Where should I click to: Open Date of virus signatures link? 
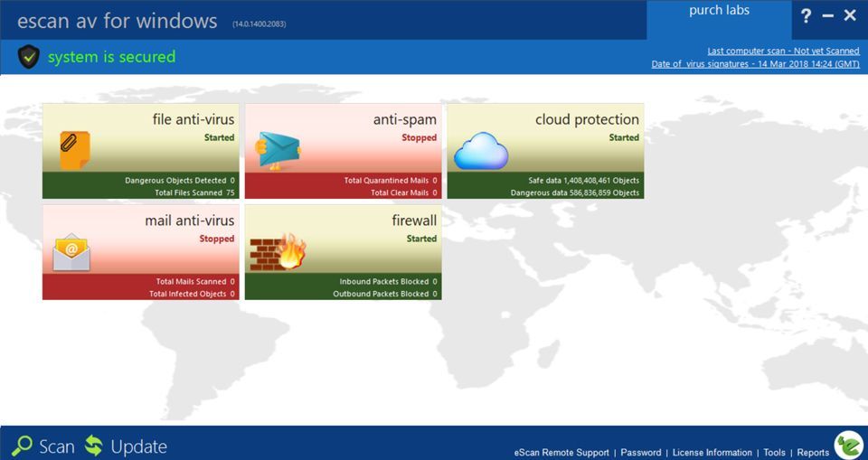tap(756, 64)
